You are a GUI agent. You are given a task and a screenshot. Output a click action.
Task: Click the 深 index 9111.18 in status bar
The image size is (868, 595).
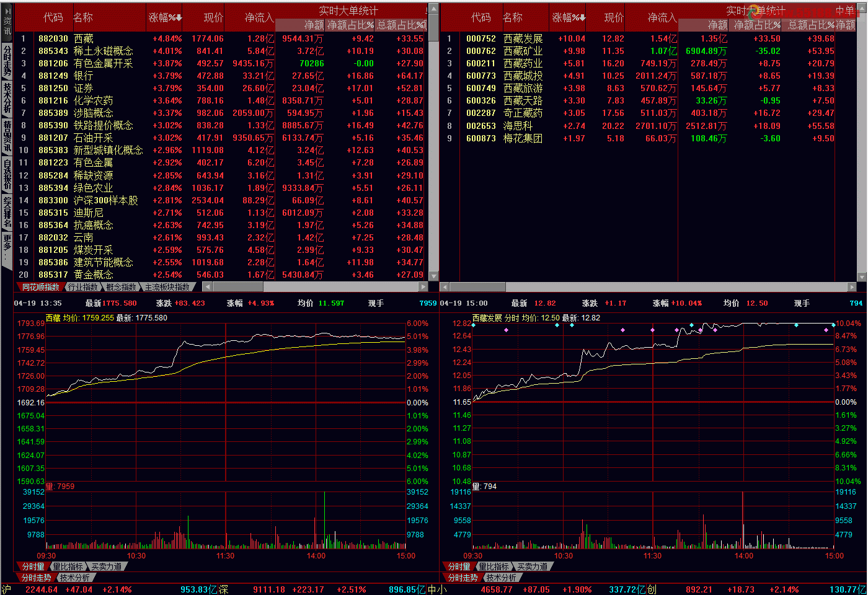pos(268,589)
